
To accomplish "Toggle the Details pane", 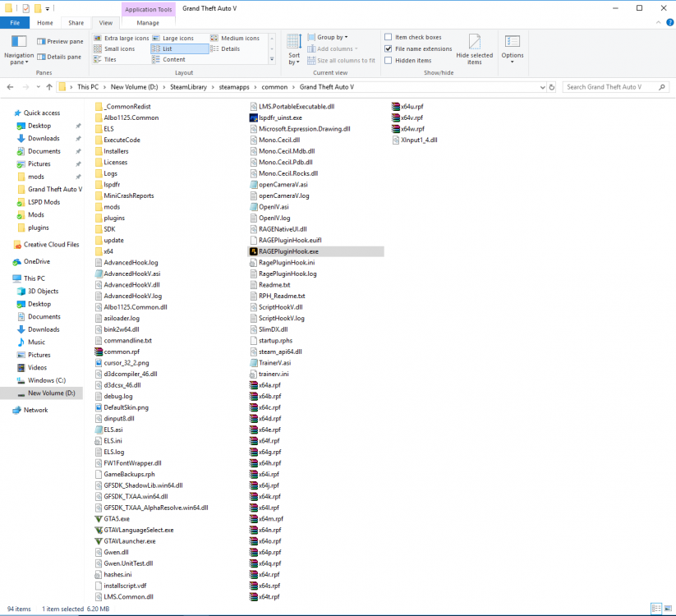I will coord(59,57).
